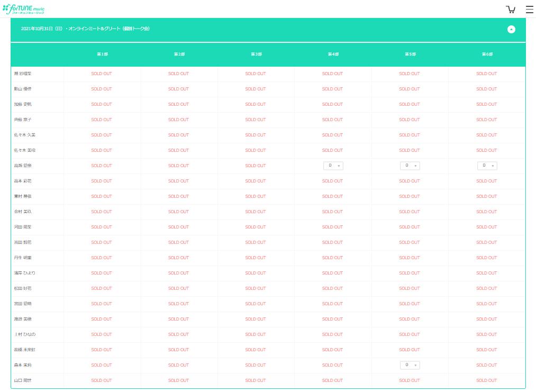
Task: Click SOLD OUT for 森本 茉莉 第6部
Action: click(x=486, y=366)
